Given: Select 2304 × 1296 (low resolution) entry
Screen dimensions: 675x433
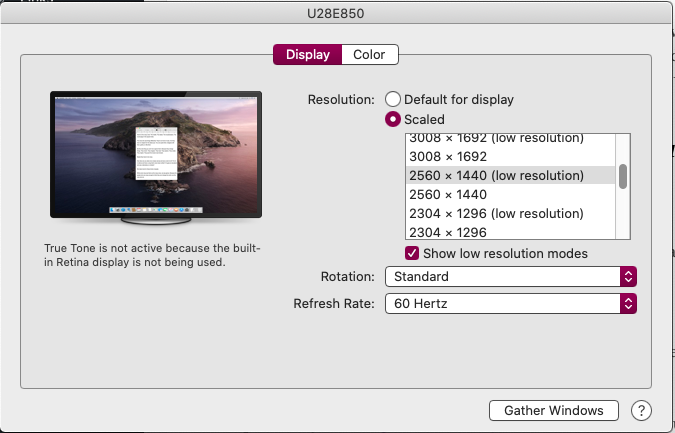Looking at the screenshot, I should [496, 213].
